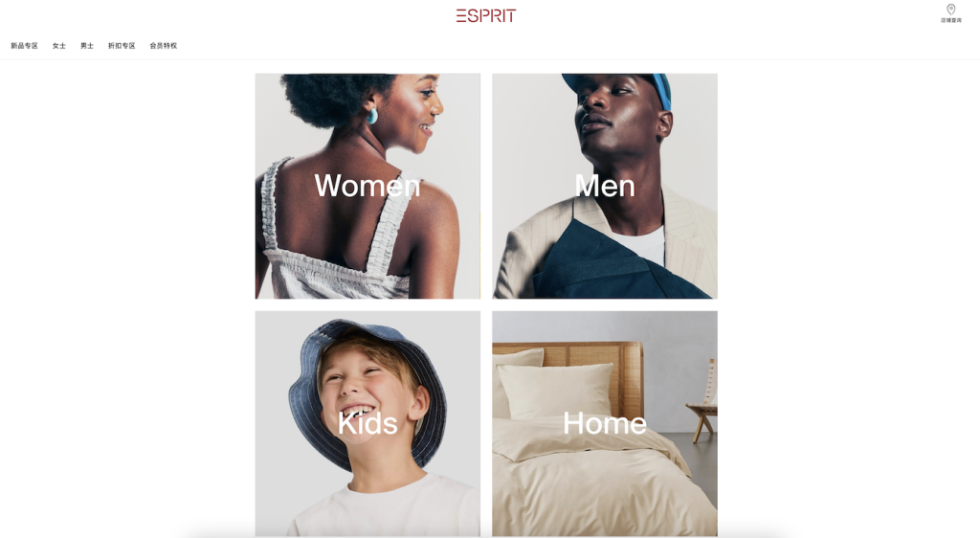This screenshot has height=538, width=980.
Task: Open the 女士 women's menu item
Action: [x=59, y=46]
